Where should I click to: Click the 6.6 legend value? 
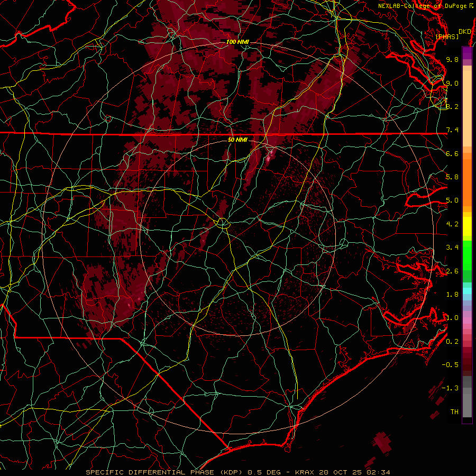coord(452,153)
